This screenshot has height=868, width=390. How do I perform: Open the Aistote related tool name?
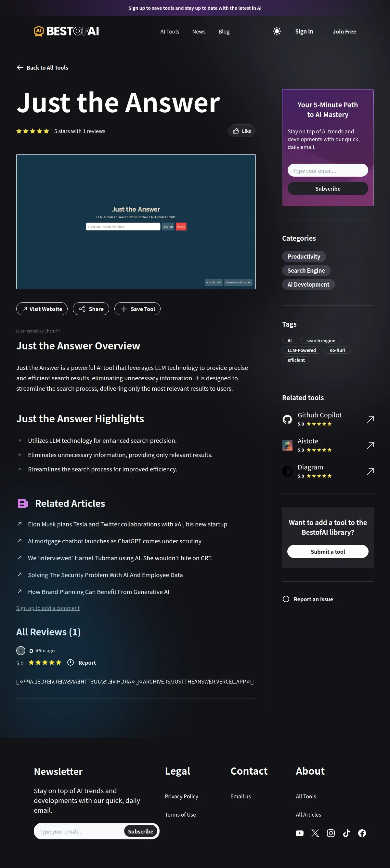pyautogui.click(x=308, y=441)
